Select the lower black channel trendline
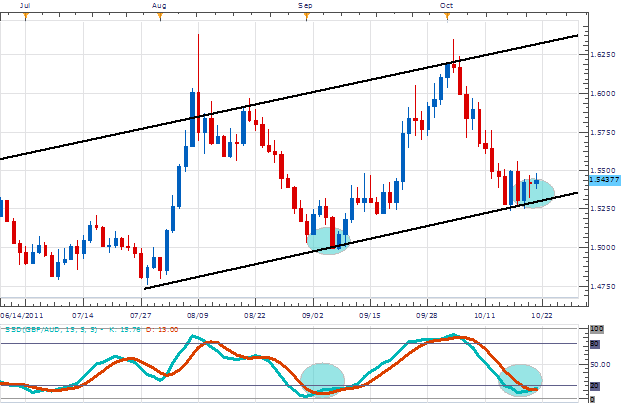Image resolution: width=625 pixels, height=403 pixels. 361,241
